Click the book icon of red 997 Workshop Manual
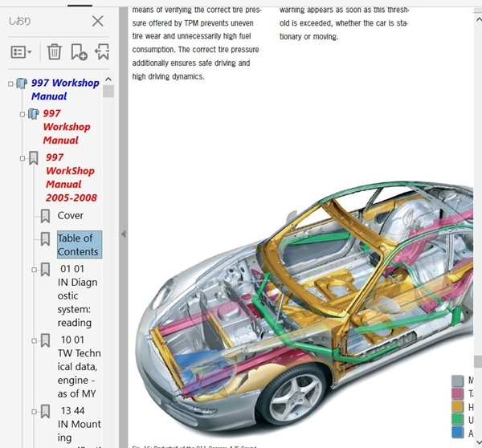482x448 pixels. [33, 114]
